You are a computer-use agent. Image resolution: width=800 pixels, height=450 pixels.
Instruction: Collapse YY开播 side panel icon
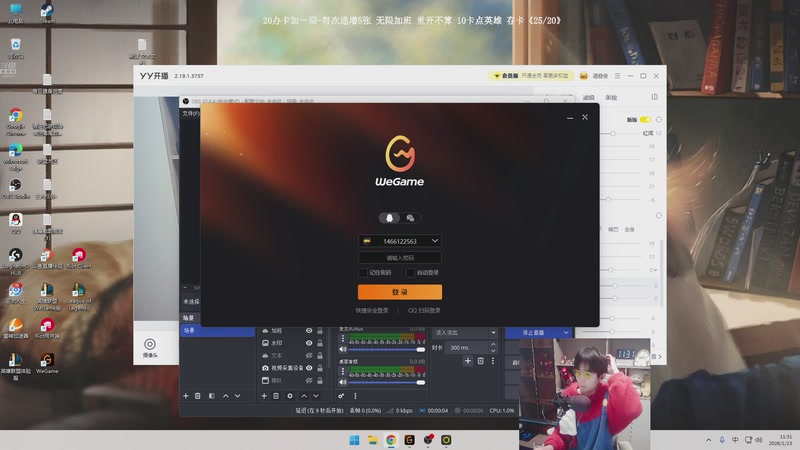pos(655,97)
